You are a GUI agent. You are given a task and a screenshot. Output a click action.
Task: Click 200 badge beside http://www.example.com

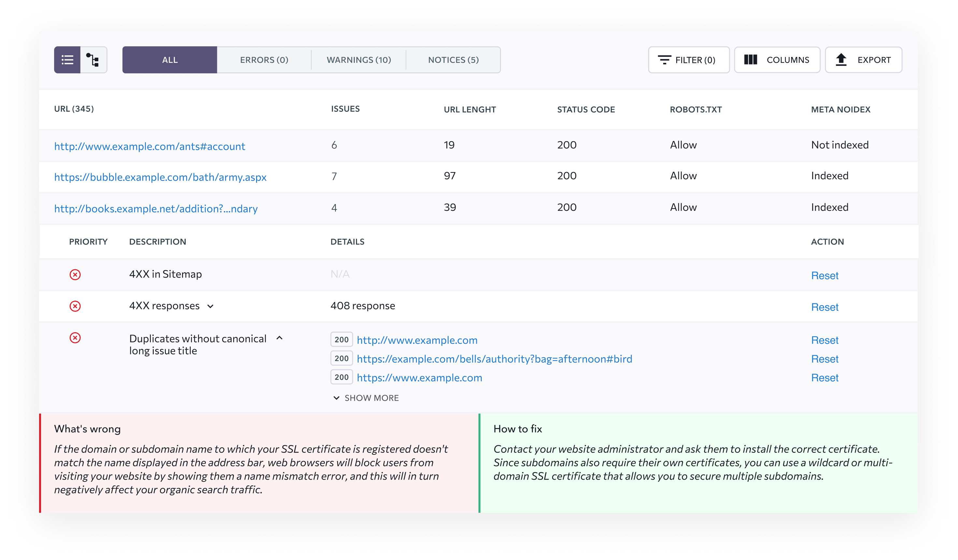coord(341,339)
